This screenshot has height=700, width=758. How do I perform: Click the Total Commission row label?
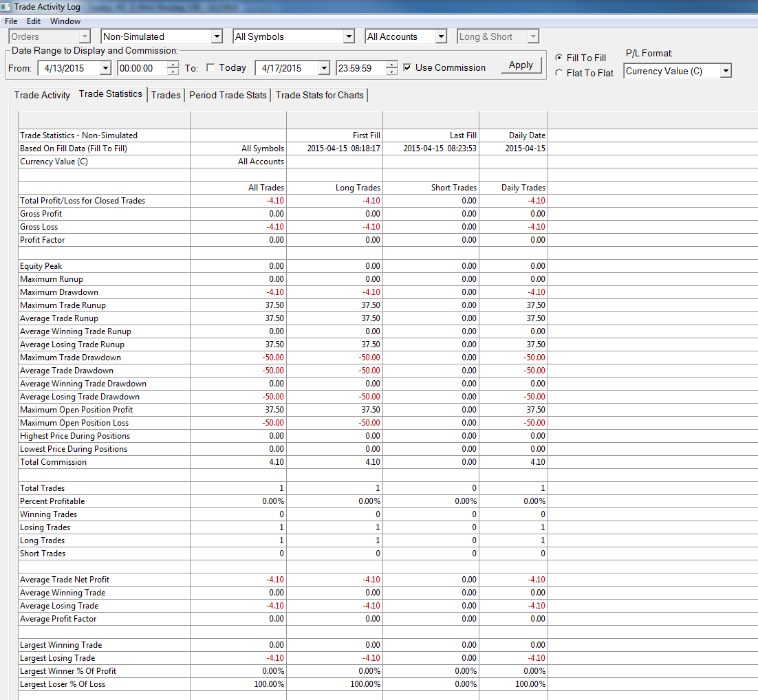pyautogui.click(x=53, y=461)
